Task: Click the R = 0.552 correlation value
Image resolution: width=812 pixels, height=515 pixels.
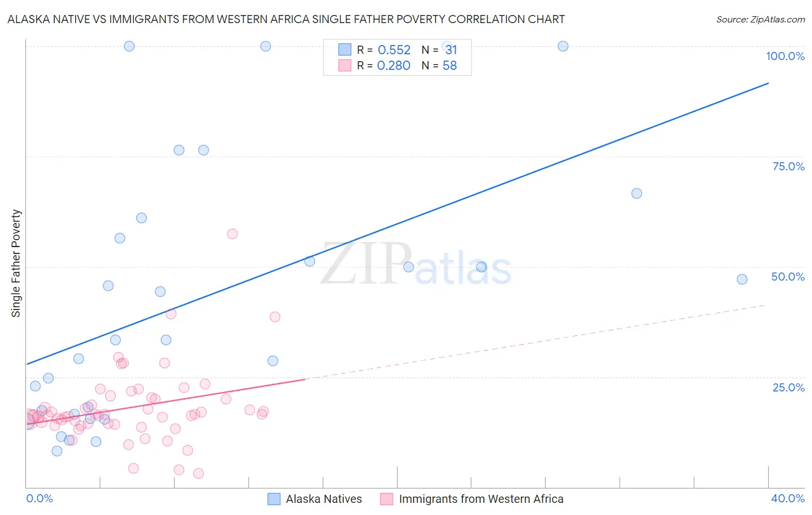Action: [383, 50]
